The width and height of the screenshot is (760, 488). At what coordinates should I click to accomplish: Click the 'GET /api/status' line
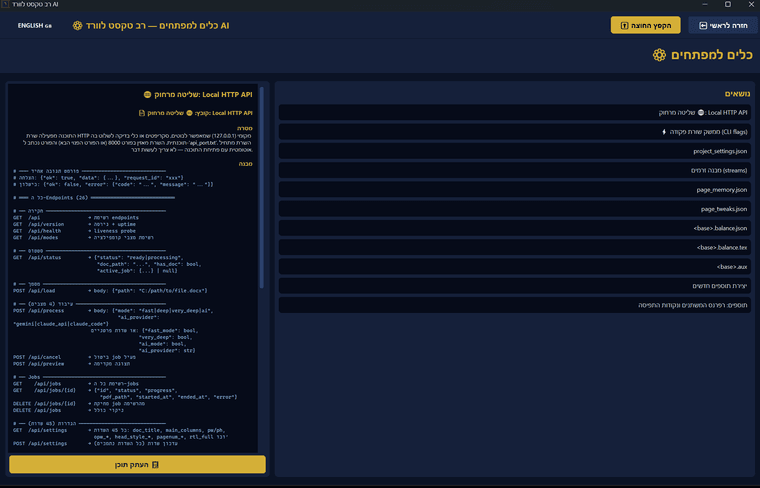click(x=98, y=258)
